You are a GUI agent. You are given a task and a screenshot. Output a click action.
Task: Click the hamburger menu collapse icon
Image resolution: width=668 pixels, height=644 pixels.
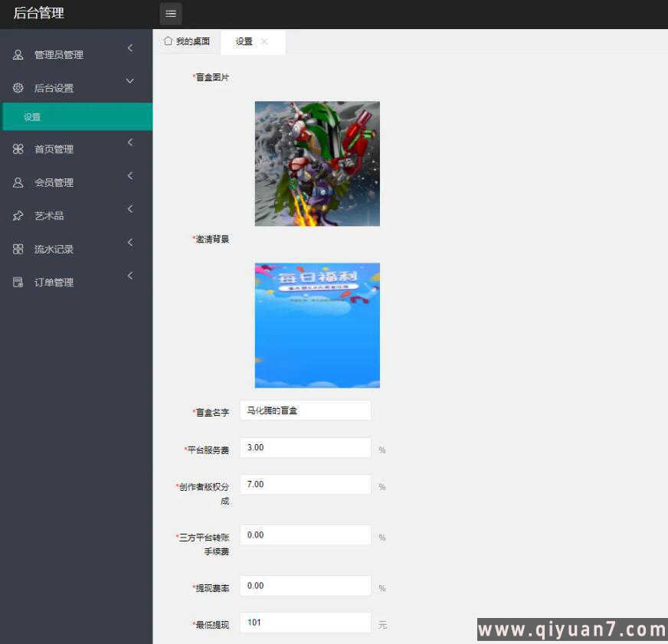(171, 14)
